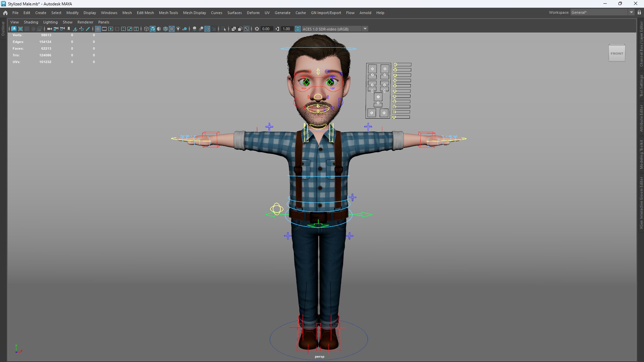Click the Gamma value field 1.00
Viewport: 644px width, 362px height.
click(287, 29)
